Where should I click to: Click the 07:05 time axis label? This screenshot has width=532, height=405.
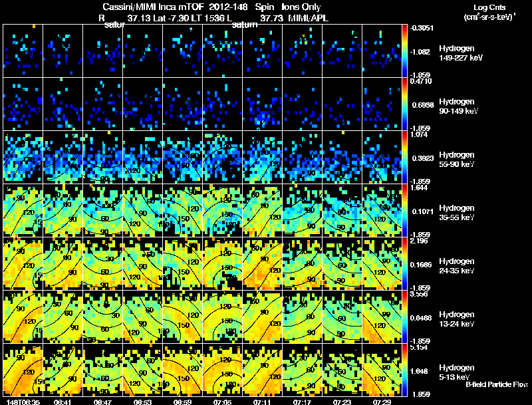click(x=223, y=402)
